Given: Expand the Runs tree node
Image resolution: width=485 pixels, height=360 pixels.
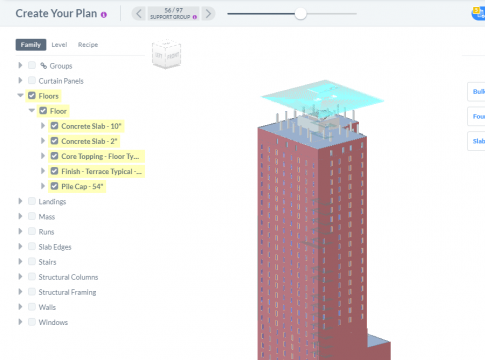Looking at the screenshot, I should [x=20, y=231].
